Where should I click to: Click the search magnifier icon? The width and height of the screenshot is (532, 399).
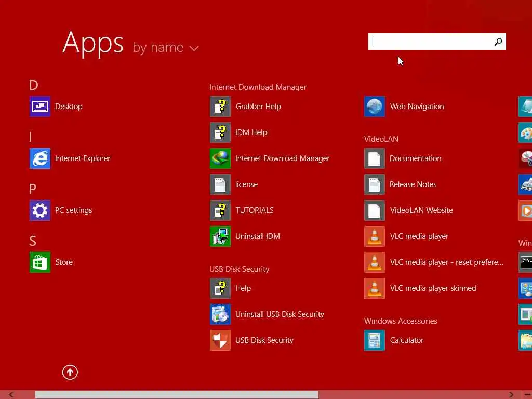(x=498, y=42)
